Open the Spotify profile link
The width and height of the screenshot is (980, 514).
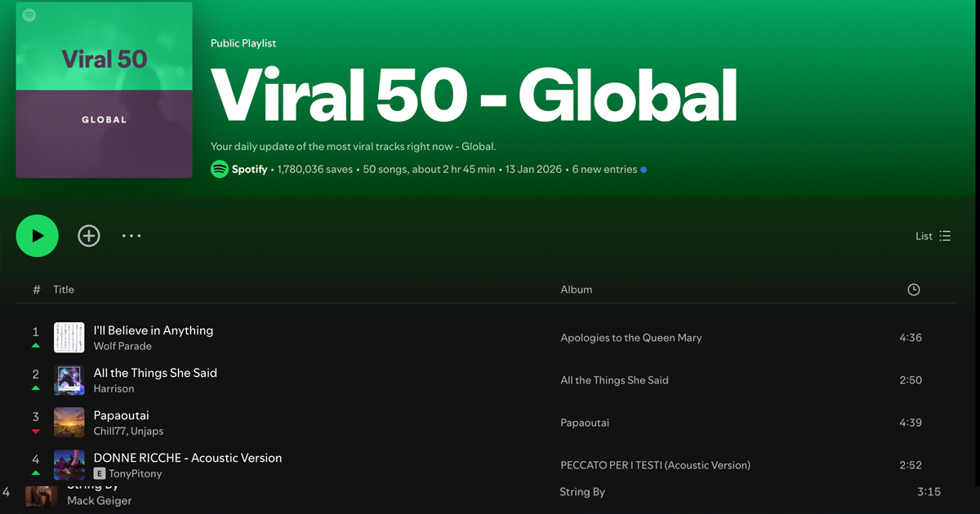(x=249, y=170)
